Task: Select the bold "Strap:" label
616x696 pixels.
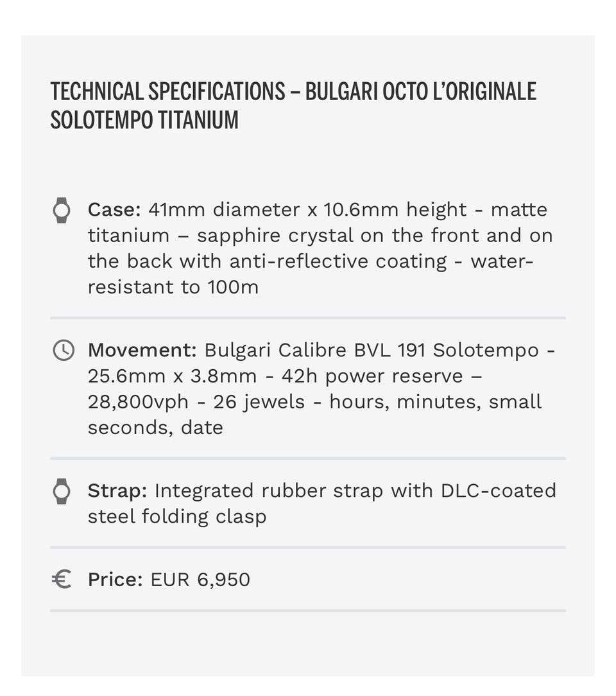Action: [x=117, y=491]
